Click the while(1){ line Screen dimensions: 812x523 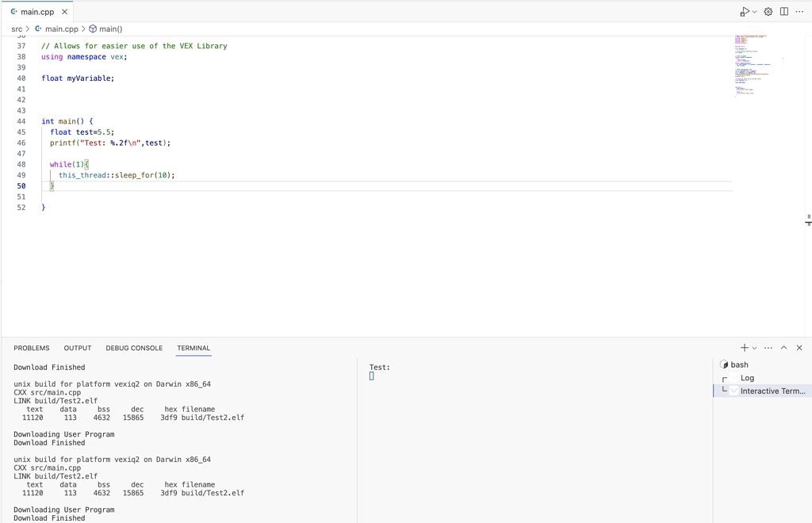(70, 165)
